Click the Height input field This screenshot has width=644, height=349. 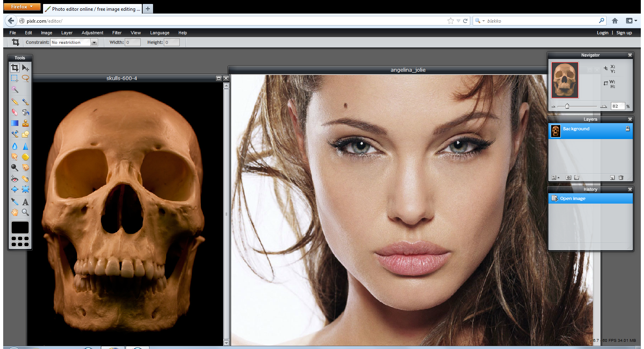pyautogui.click(x=172, y=42)
